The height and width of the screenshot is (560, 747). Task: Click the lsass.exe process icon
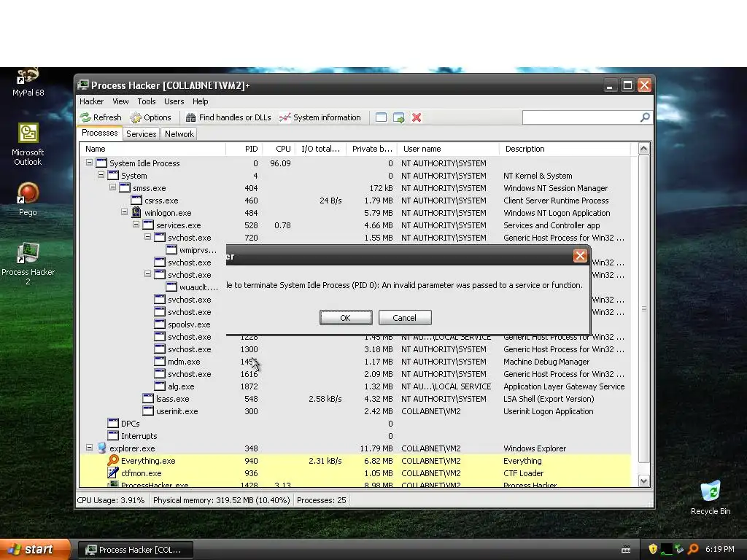pos(148,399)
